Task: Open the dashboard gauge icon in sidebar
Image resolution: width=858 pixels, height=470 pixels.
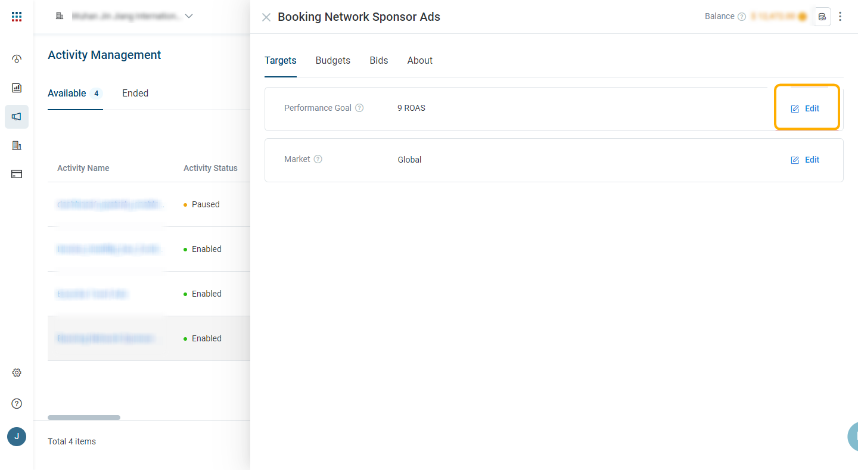Action: point(16,59)
